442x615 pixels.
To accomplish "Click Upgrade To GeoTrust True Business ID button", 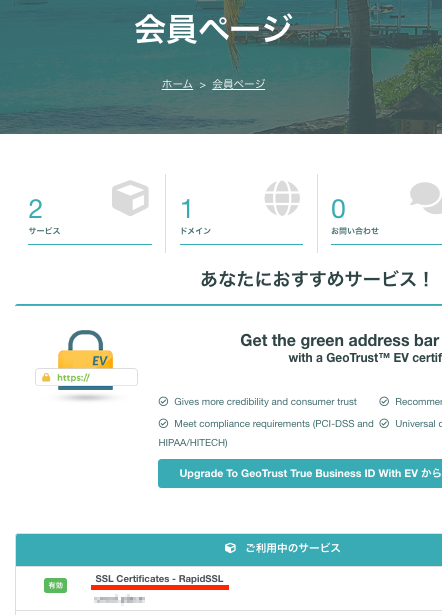I will (300, 473).
